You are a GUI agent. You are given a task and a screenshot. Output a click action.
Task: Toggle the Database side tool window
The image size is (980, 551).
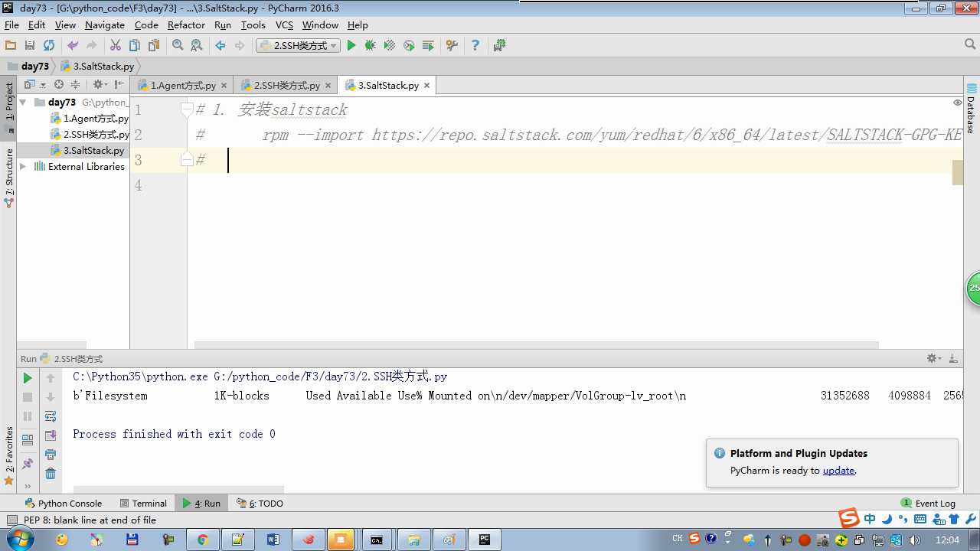pyautogui.click(x=971, y=108)
